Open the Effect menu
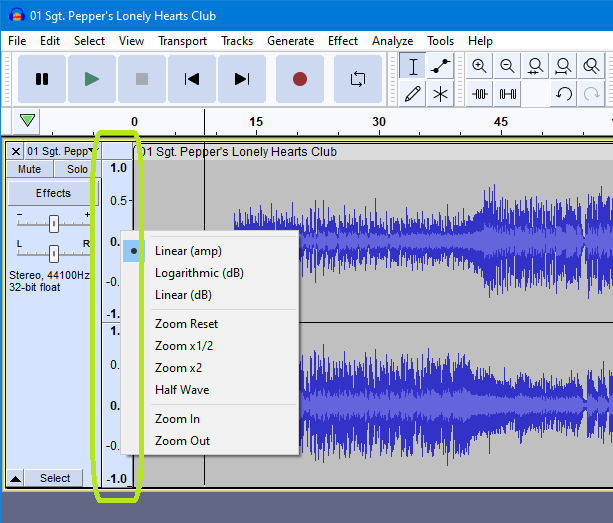Screen dimensions: 613x523 coord(343,41)
